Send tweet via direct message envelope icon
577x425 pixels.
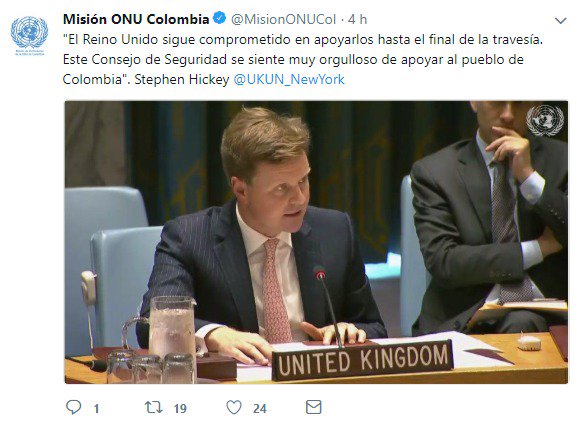314,407
